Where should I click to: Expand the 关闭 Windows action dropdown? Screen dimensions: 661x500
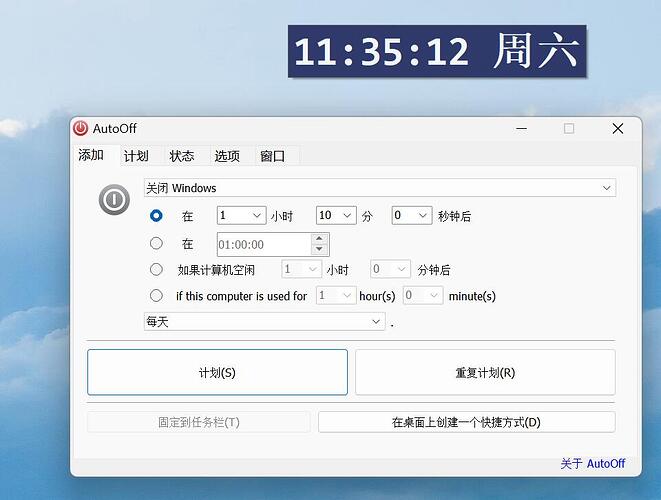pos(380,188)
